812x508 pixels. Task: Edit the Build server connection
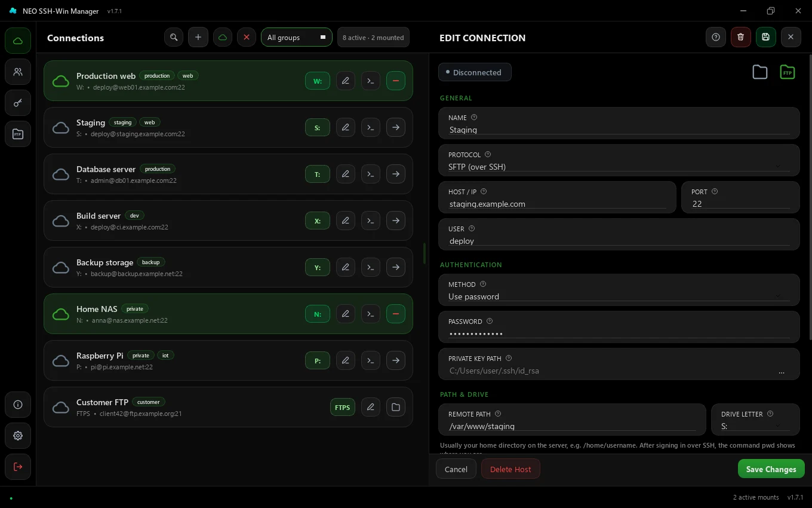(x=346, y=221)
